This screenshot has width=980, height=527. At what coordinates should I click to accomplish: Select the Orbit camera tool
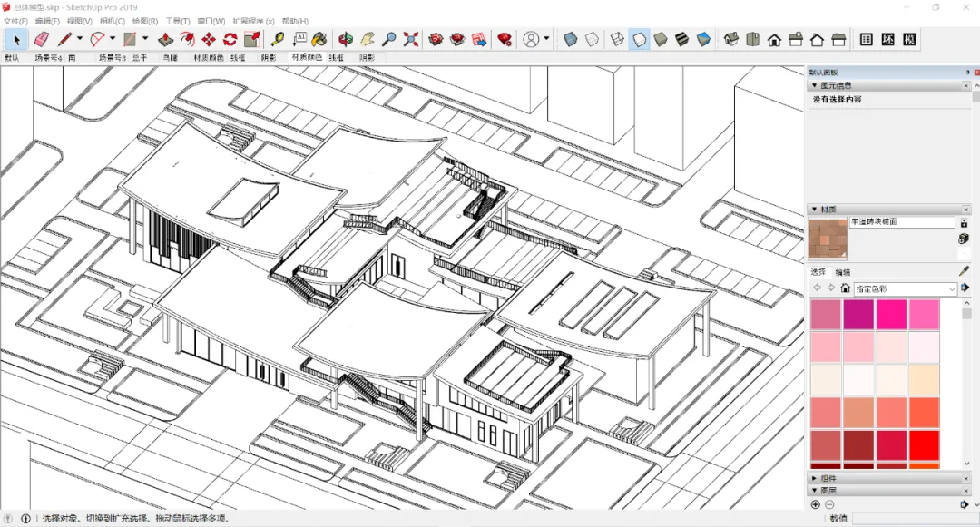click(345, 39)
